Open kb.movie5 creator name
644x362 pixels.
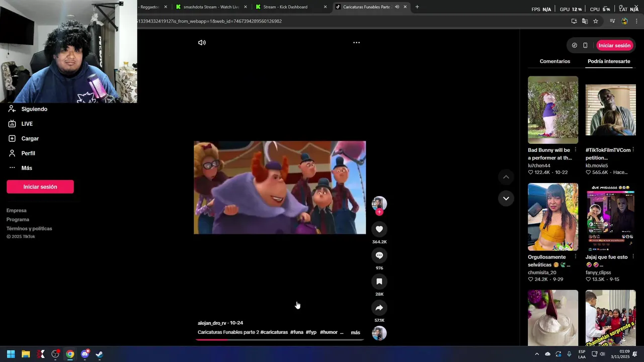coord(597,166)
